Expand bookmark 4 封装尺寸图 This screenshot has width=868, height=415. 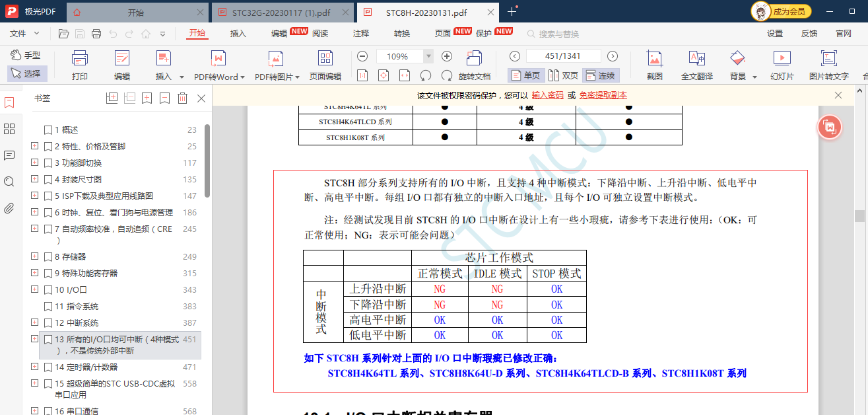click(35, 179)
